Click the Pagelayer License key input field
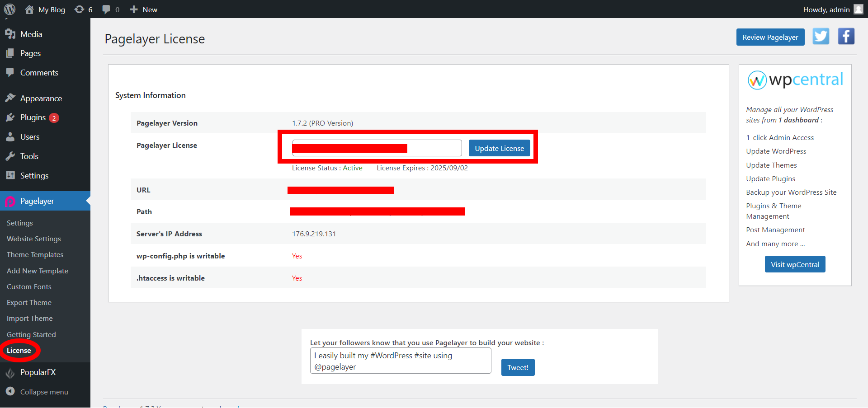 [x=377, y=148]
